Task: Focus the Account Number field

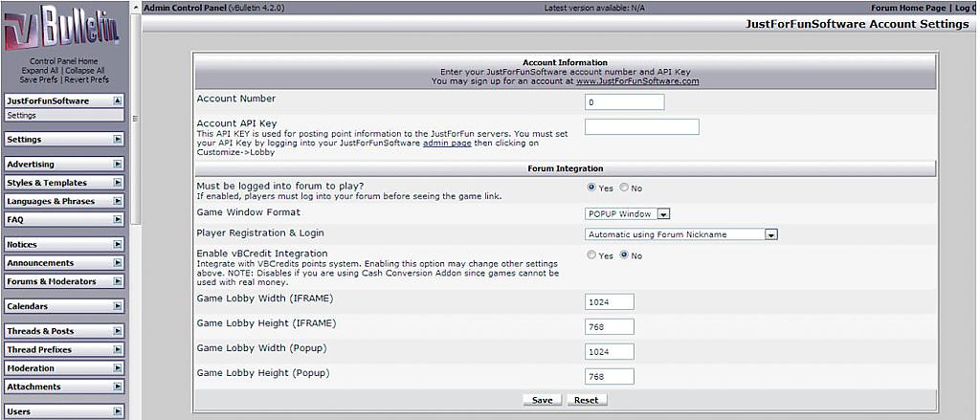Action: coord(624,101)
